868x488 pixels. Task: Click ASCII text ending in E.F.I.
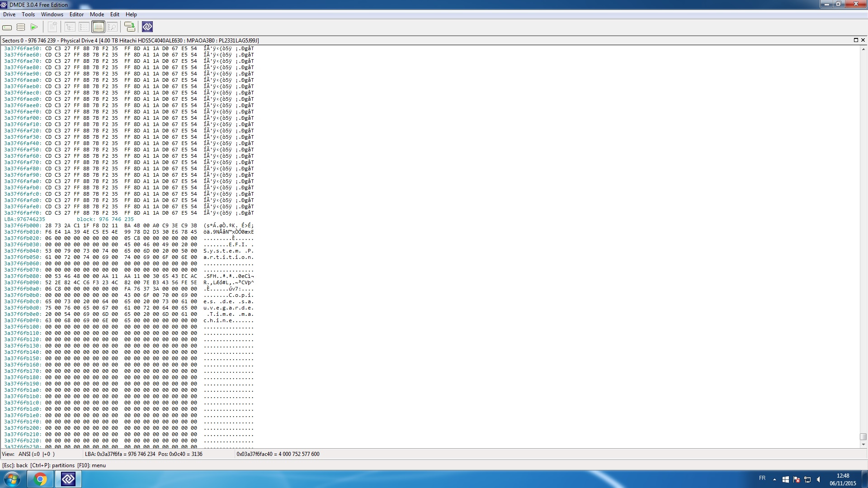click(x=229, y=244)
